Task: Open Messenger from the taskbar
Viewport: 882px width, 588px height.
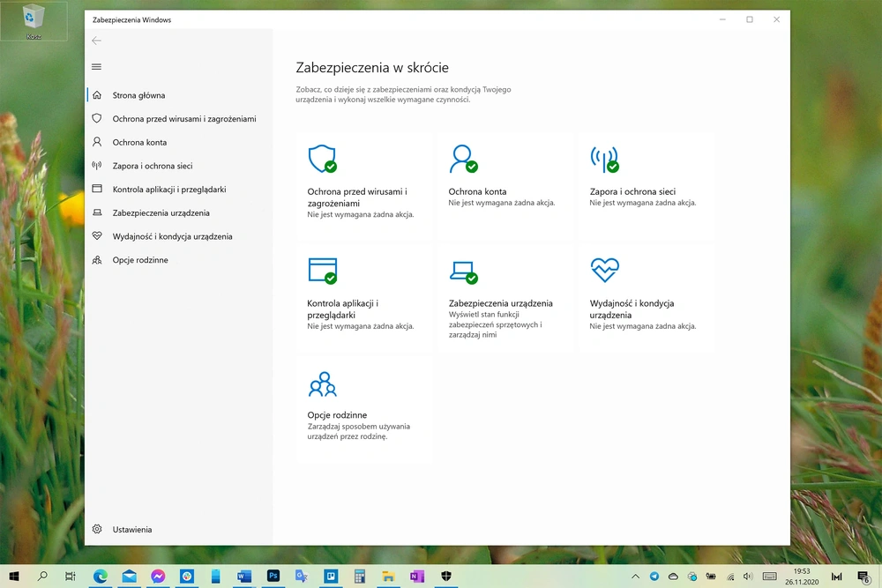Action: click(x=158, y=577)
